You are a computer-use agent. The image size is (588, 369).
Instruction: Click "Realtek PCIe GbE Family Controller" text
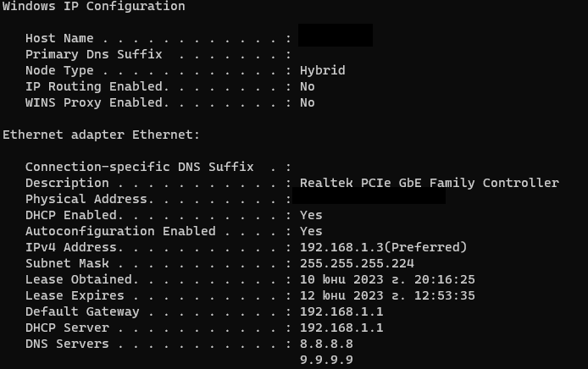click(429, 184)
